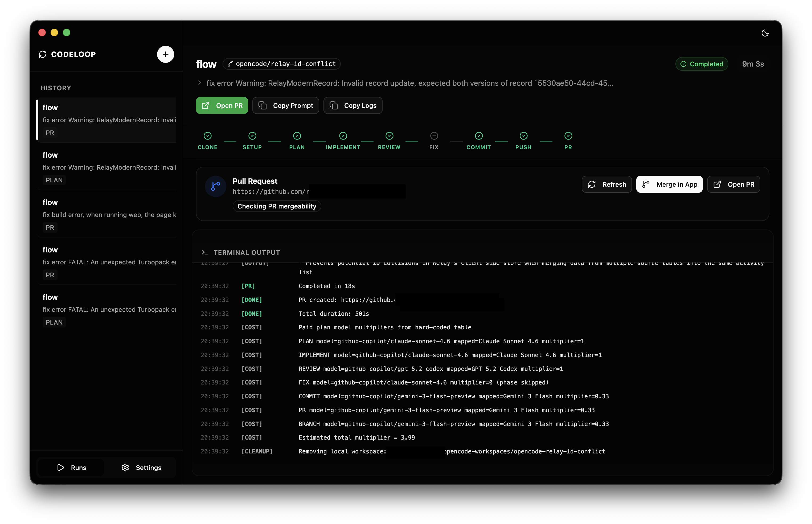
Task: Click the 9m 3s duration text
Action: point(753,64)
